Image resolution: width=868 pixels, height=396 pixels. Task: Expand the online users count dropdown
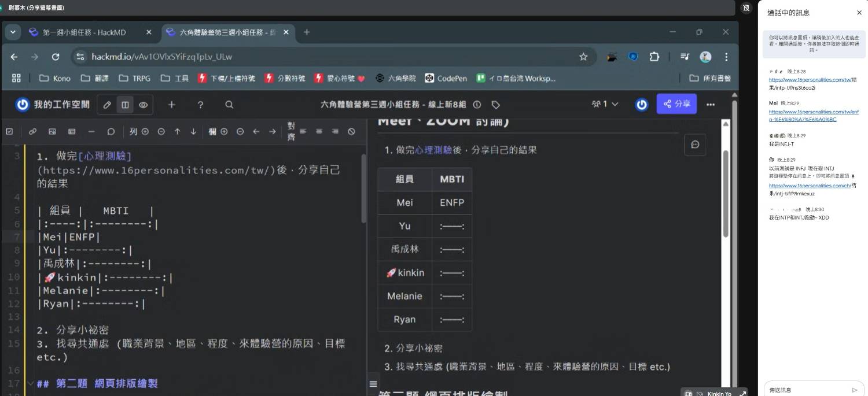point(605,104)
